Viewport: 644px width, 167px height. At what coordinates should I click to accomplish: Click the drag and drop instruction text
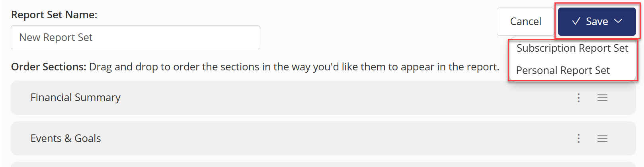click(294, 67)
